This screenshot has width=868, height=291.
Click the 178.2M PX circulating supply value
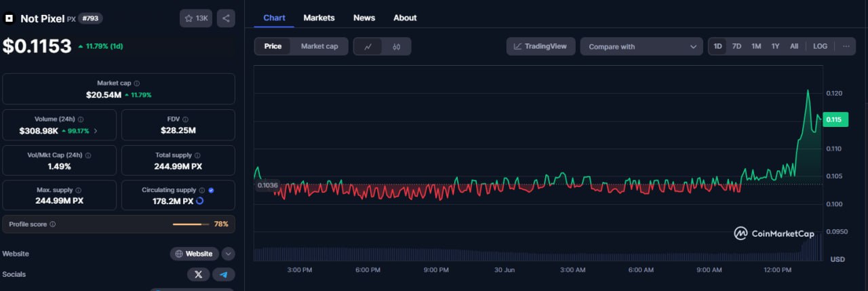click(x=172, y=201)
